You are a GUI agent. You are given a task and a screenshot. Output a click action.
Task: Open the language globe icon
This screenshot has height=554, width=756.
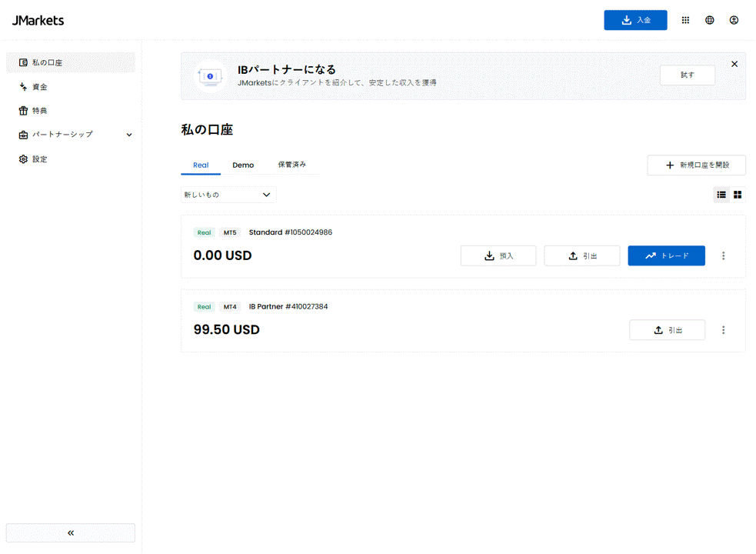tap(709, 20)
